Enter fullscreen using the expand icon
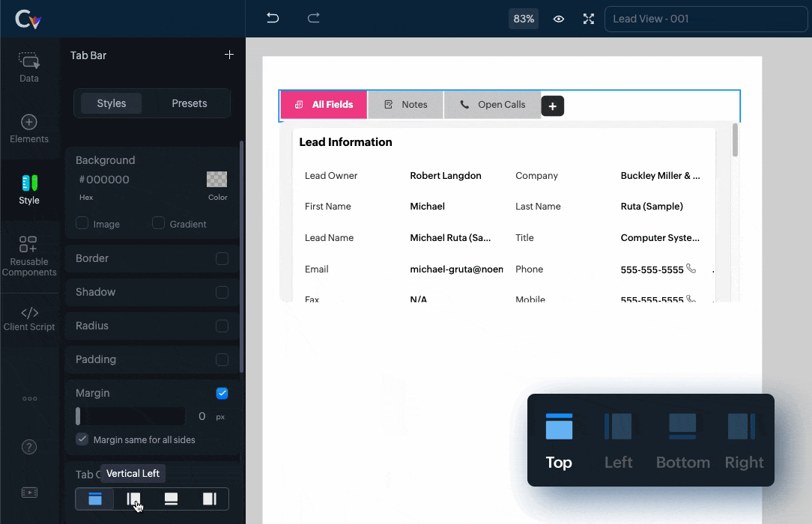 point(589,19)
